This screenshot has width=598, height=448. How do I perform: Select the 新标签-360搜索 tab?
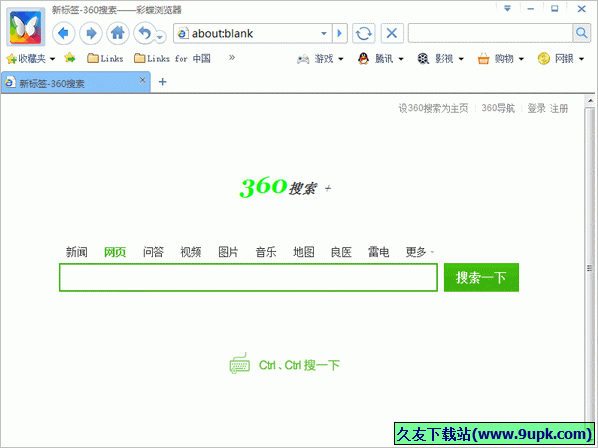coord(76,82)
